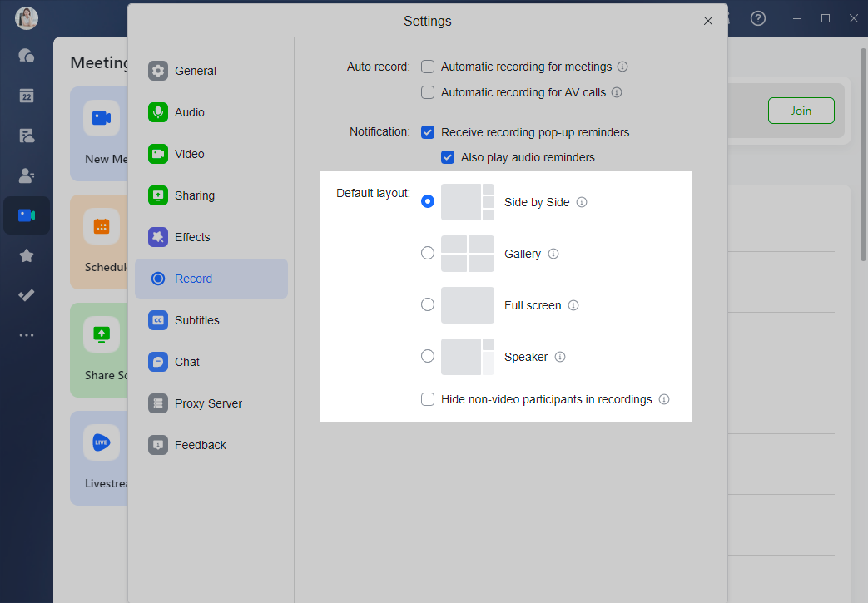Select Side by Side layout radio button

[x=428, y=201]
